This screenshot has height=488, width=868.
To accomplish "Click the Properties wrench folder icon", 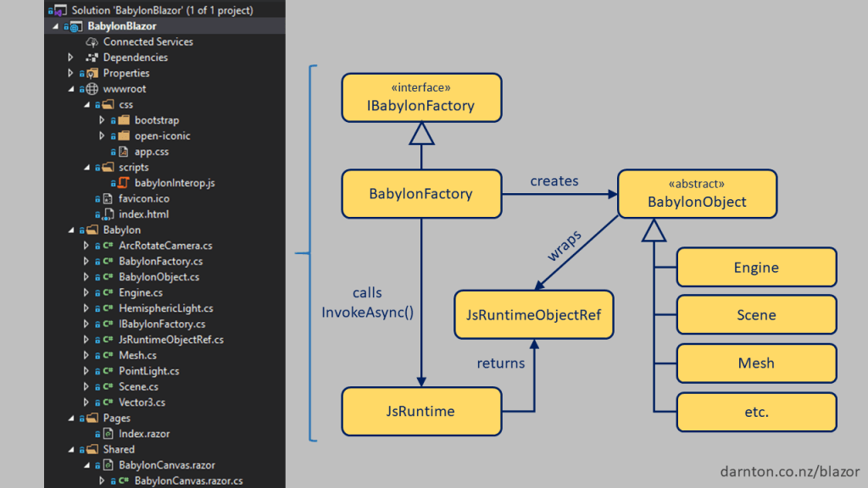I will click(92, 74).
